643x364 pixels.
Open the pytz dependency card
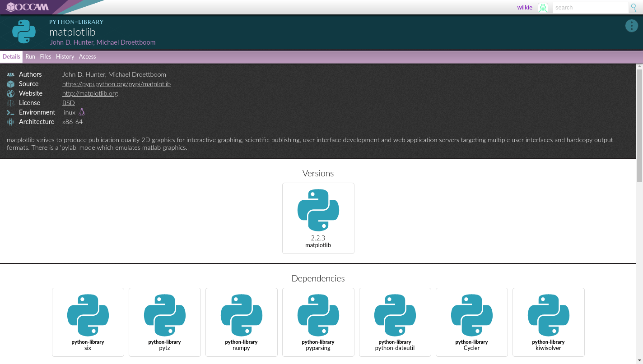[x=165, y=322]
